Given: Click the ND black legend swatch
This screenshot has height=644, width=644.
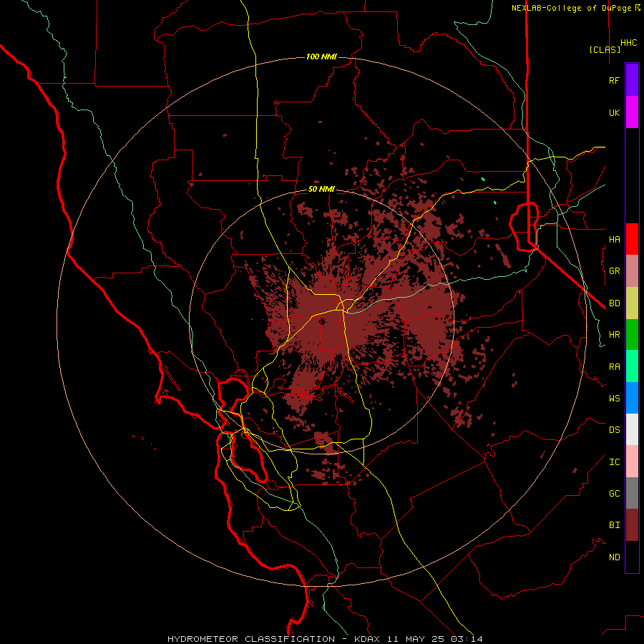Looking at the screenshot, I should click(x=632, y=557).
